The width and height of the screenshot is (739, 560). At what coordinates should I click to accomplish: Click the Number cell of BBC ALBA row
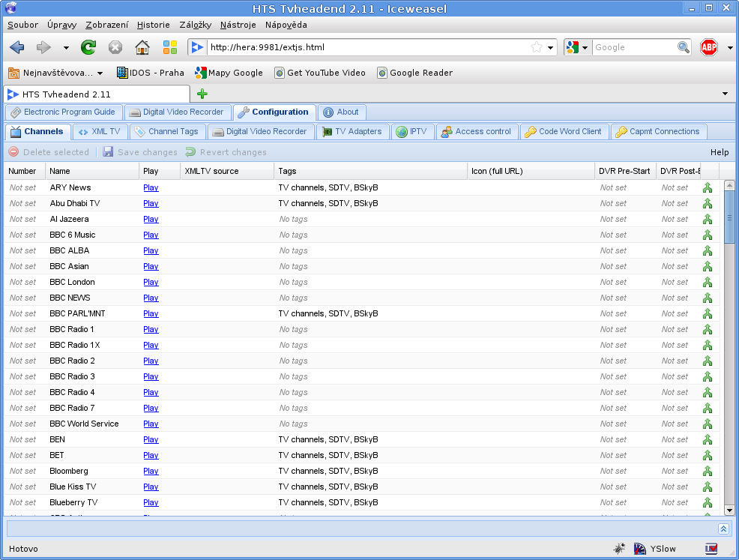point(25,251)
